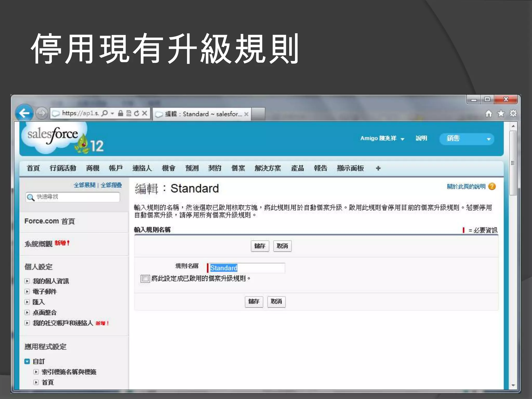This screenshot has width=532, height=399.
Task: Click the top 儲存 save button
Action: click(x=260, y=246)
